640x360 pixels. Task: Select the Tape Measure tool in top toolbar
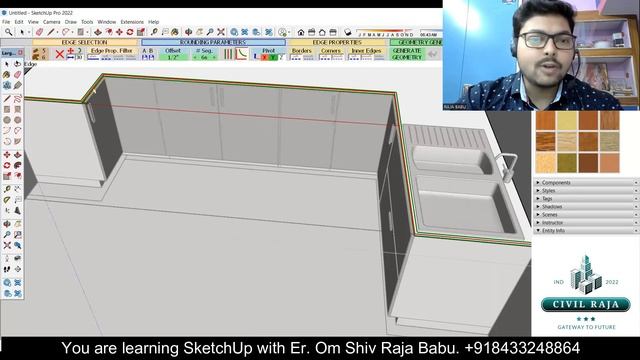[154, 31]
